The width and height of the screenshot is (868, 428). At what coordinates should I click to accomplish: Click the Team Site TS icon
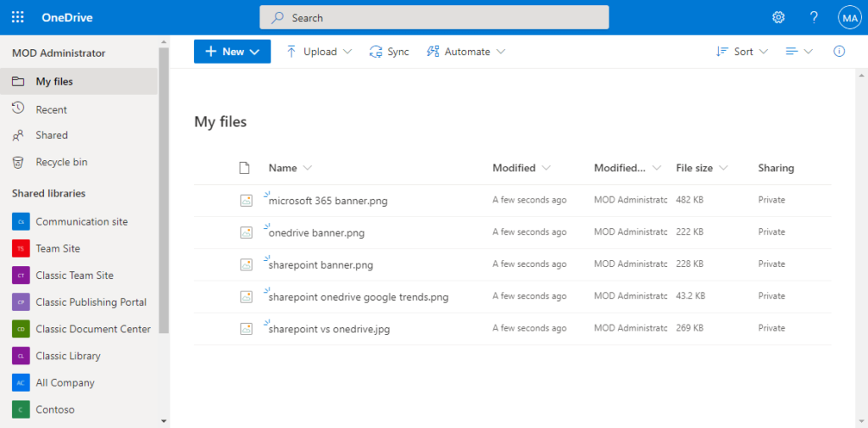point(20,248)
